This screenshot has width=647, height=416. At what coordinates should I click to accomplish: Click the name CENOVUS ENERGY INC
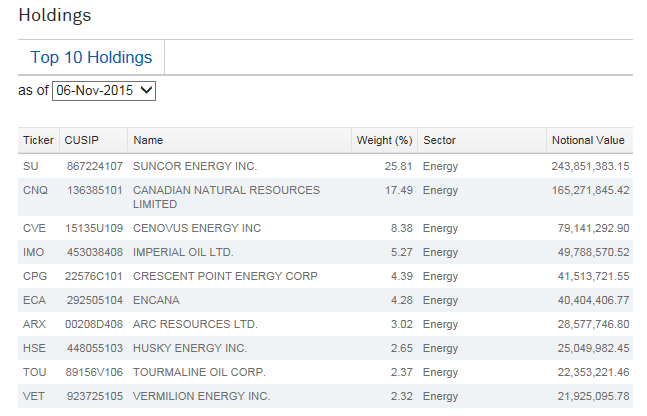tap(197, 228)
